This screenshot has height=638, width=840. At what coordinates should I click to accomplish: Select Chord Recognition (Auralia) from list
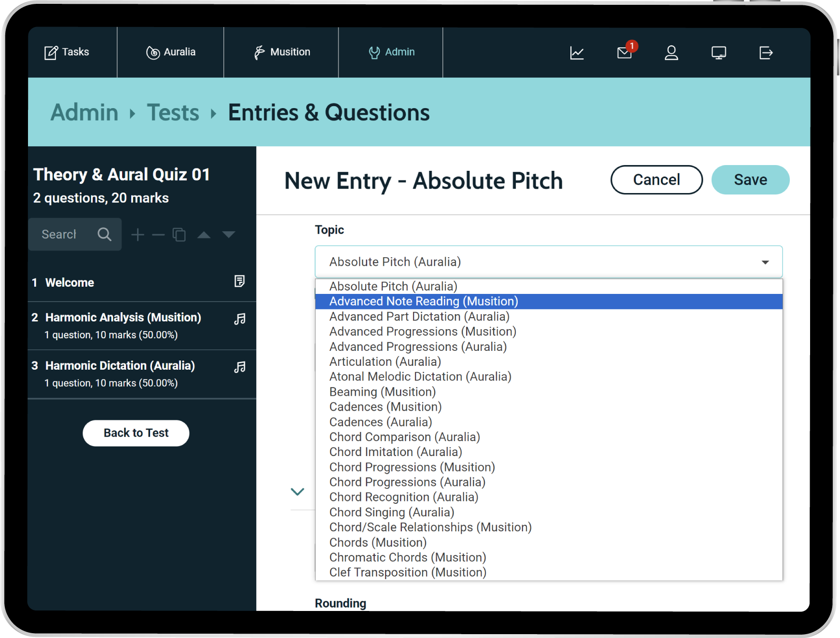(x=403, y=497)
